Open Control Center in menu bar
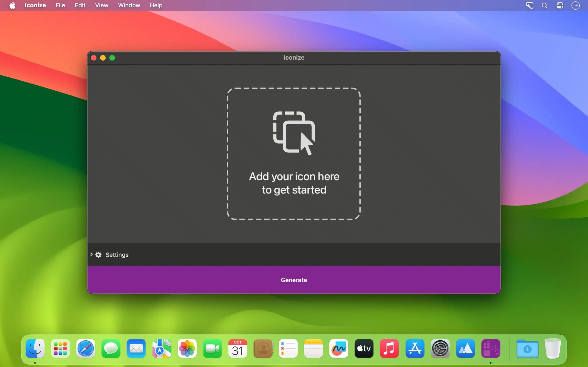 tap(560, 5)
